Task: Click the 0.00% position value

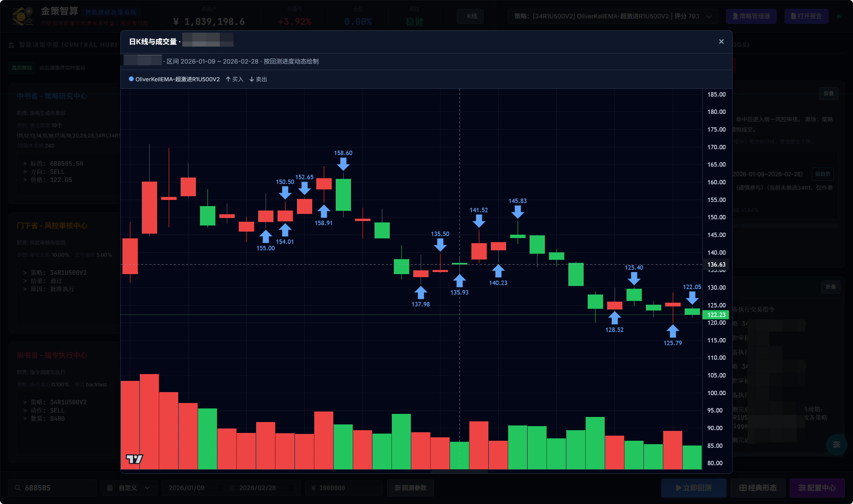Action: coord(358,22)
